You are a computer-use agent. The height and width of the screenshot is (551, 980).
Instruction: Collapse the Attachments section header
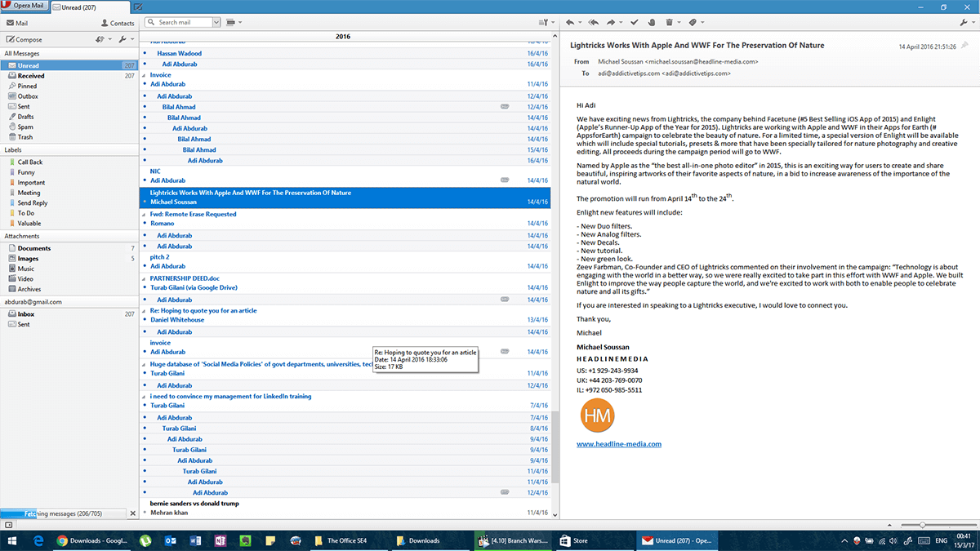[69, 236]
